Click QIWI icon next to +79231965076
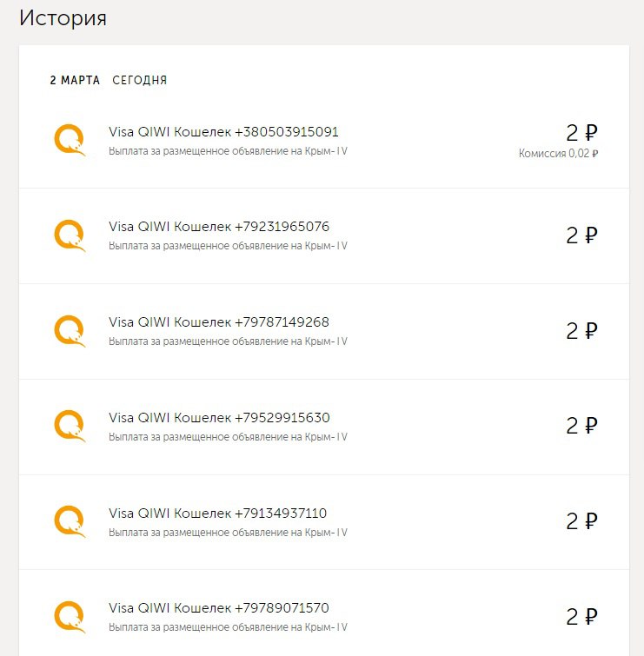The height and width of the screenshot is (656, 644). 70,236
